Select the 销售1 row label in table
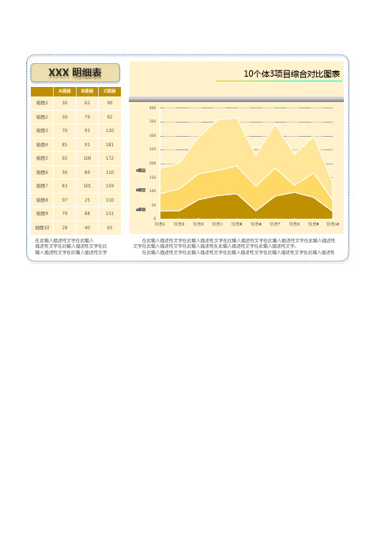The width and height of the screenshot is (392, 555). pyautogui.click(x=42, y=103)
